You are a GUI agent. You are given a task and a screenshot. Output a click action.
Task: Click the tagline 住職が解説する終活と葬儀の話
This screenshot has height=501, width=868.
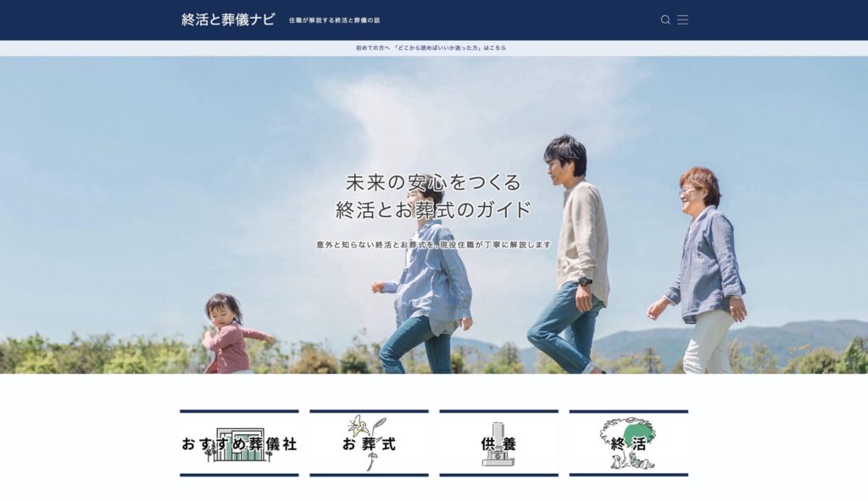point(334,20)
